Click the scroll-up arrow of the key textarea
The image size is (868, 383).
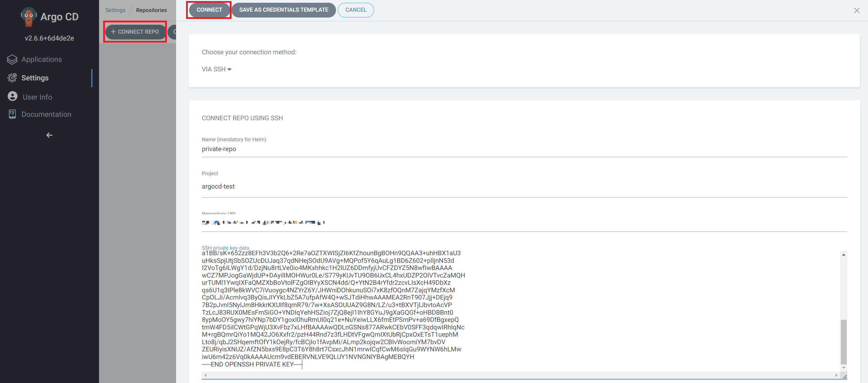(843, 255)
